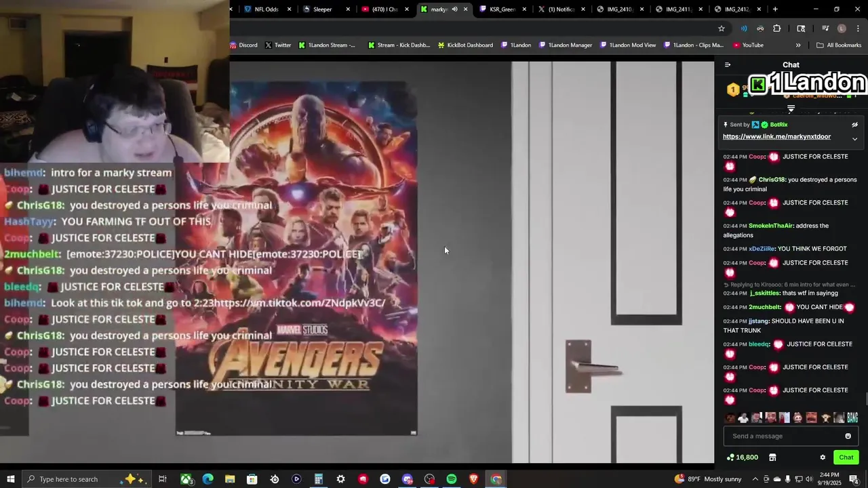Open the browser three-dot menu
Image resolution: width=868 pixels, height=488 pixels.
[x=858, y=28]
